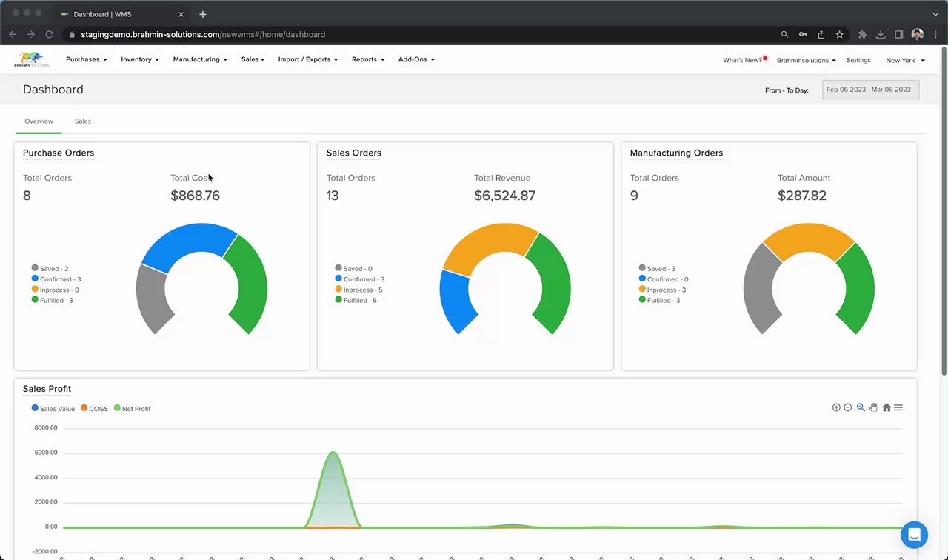Expand the Manufacturing menu

200,59
